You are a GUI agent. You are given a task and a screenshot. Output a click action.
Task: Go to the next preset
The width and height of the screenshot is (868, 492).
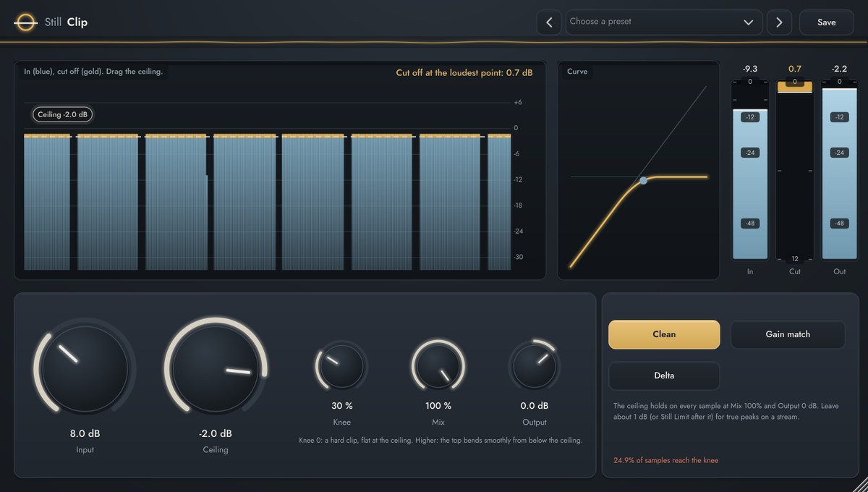[779, 22]
